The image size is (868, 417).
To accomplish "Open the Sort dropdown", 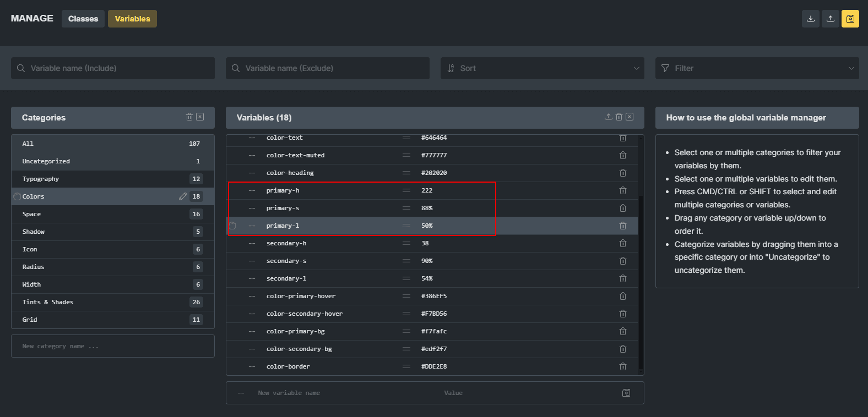I will pyautogui.click(x=542, y=68).
